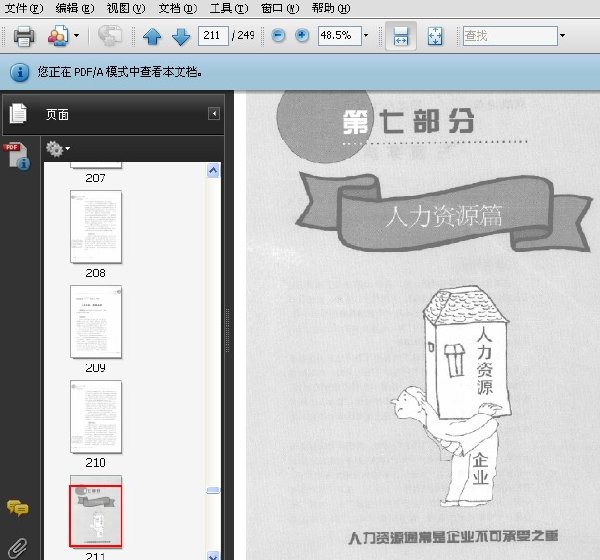
Task: Open the find options dropdown arrow
Action: (x=562, y=36)
